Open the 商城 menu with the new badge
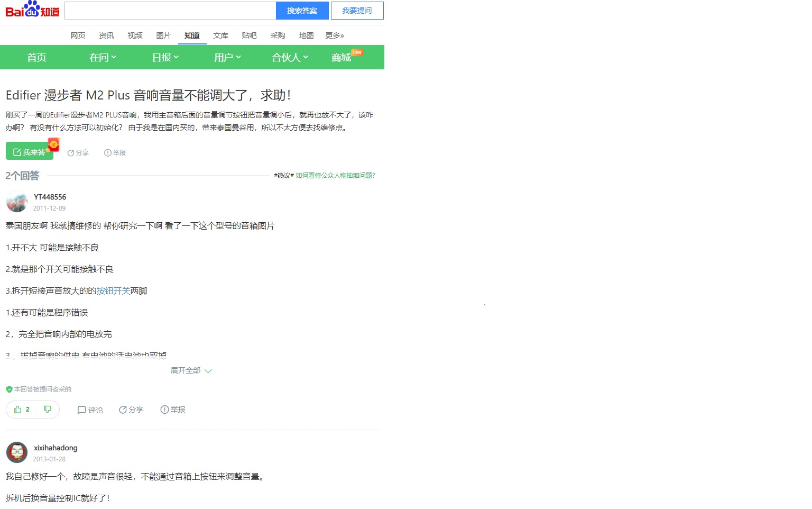812x509 pixels. click(341, 57)
